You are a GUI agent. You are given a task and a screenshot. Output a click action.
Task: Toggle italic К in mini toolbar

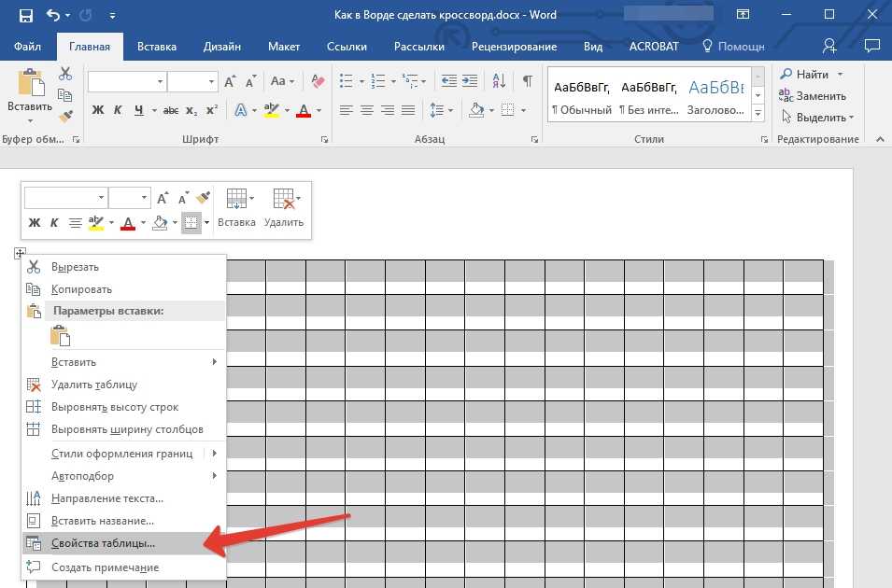pyautogui.click(x=54, y=222)
